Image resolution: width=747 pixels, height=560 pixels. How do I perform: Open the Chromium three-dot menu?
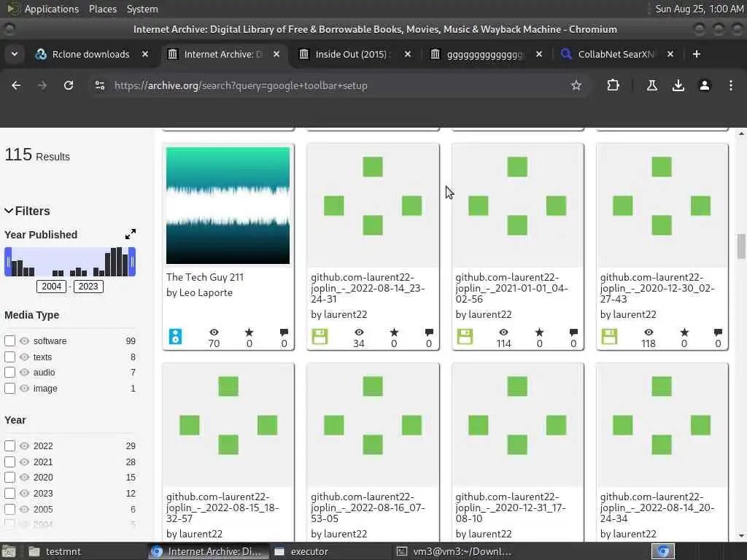pos(730,85)
